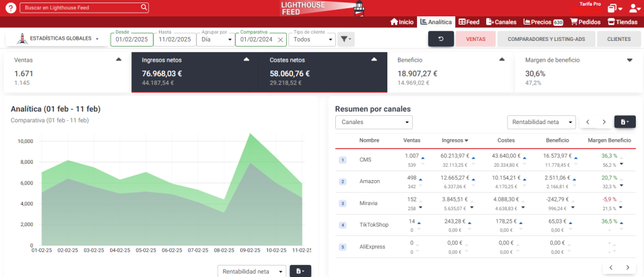Viewport: 644px width, 277px height.
Task: Click the Margen Beneficio column header
Action: 609,140
